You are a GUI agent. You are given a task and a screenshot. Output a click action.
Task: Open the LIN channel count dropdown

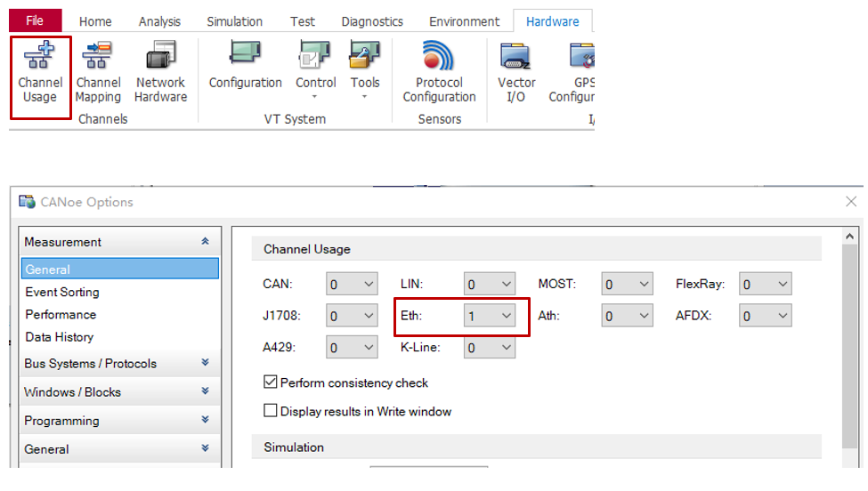[x=490, y=285]
